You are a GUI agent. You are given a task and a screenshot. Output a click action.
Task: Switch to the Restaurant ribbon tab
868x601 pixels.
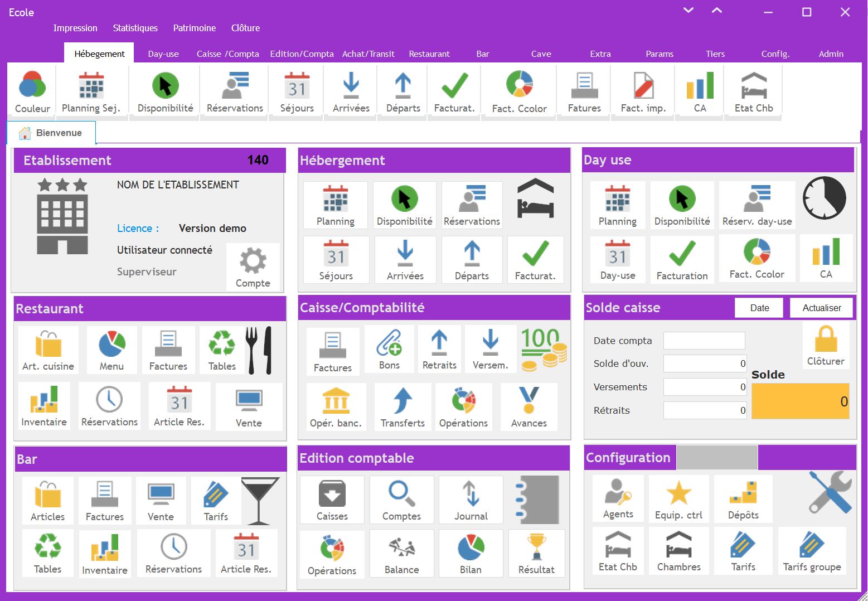click(x=429, y=54)
